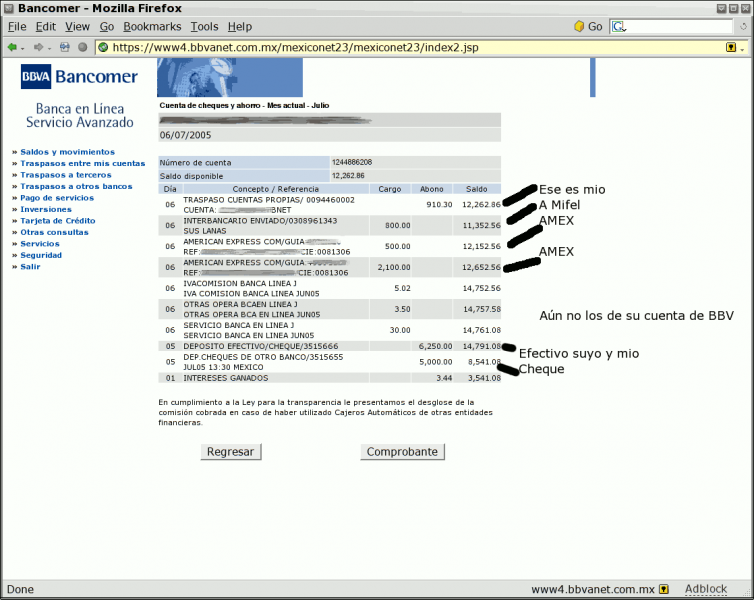The width and height of the screenshot is (754, 600).
Task: Click the Reload page icon
Action: click(65, 47)
